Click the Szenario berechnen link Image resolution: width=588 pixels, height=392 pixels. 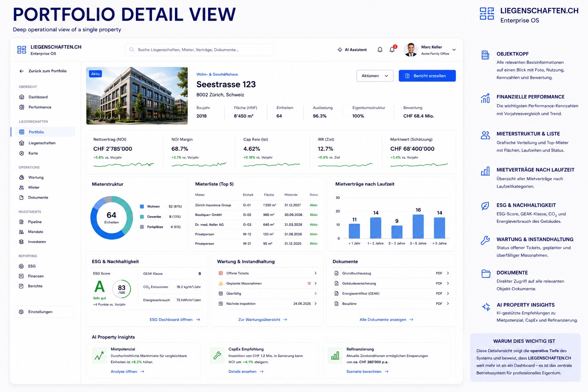(367, 372)
